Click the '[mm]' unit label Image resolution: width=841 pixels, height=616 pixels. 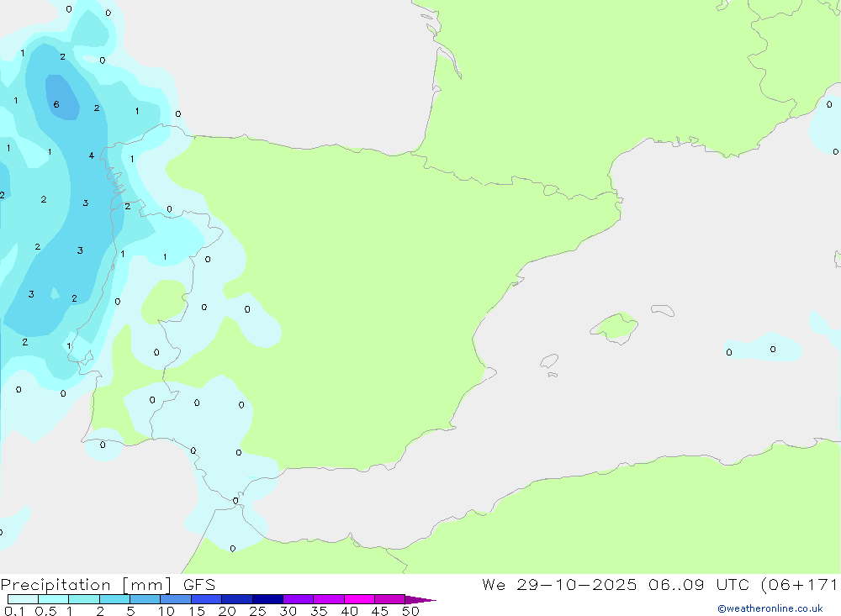147,585
